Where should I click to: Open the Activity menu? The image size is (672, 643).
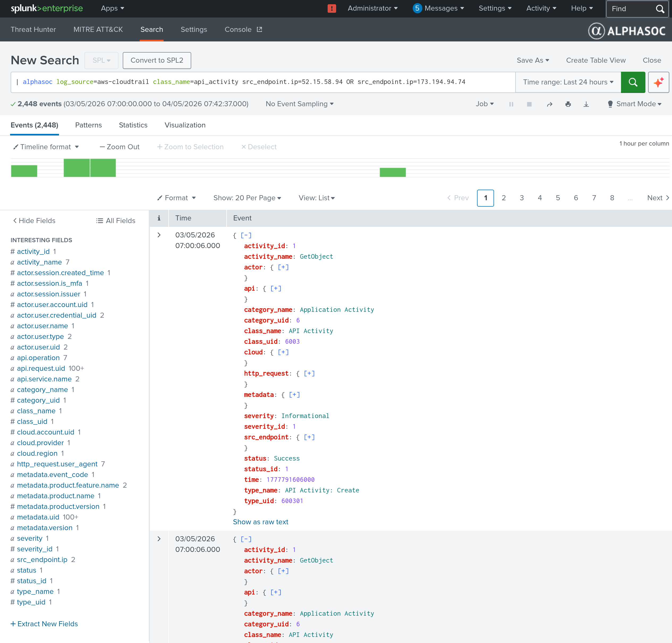(x=541, y=8)
